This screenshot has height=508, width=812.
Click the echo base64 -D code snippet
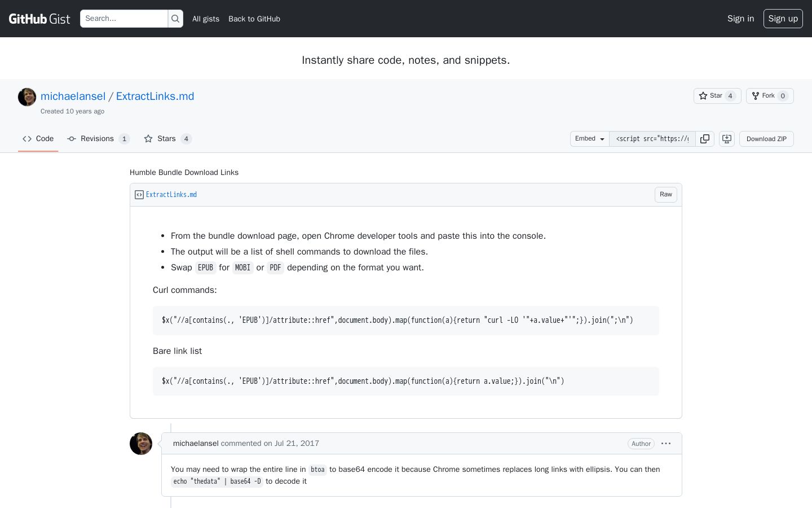217,481
